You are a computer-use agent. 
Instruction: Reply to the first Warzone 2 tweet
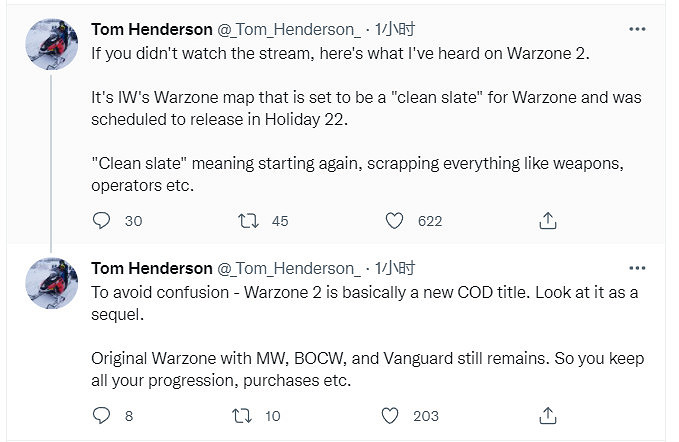point(100,220)
